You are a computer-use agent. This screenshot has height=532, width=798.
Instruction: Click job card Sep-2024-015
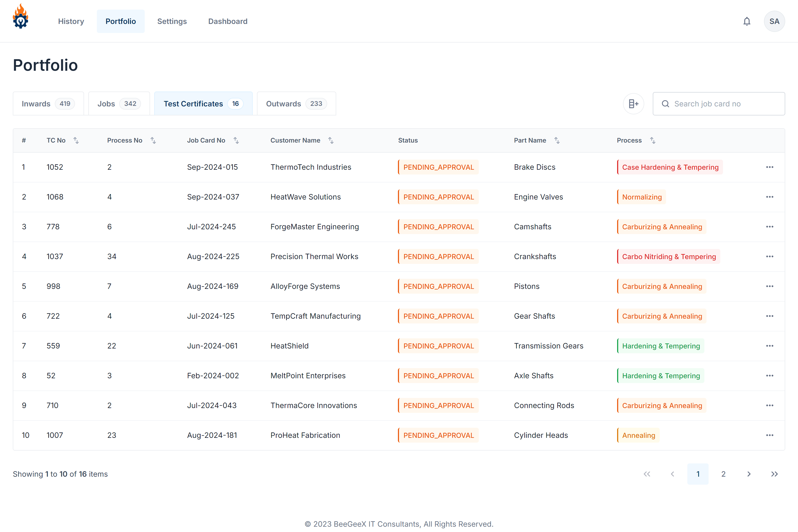coord(212,167)
